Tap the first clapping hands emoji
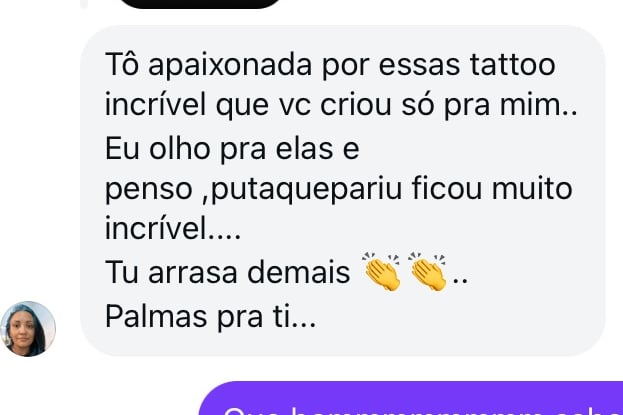Screen dimensions: 623x415 coord(382,271)
